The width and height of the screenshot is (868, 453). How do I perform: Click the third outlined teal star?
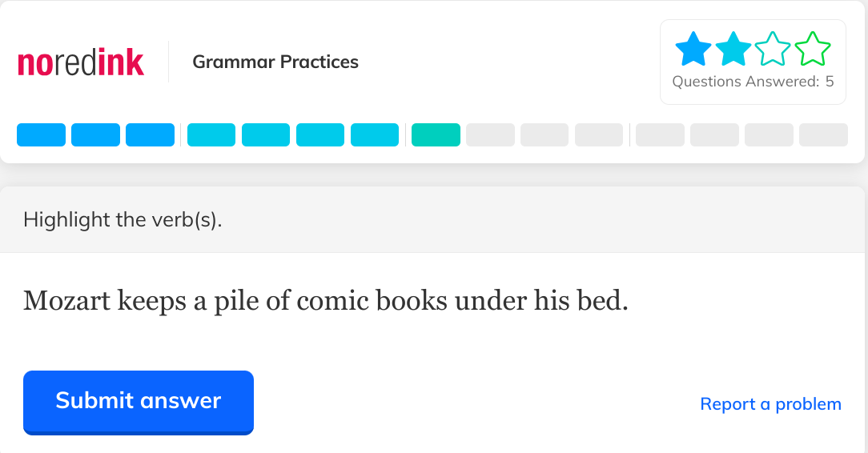pos(773,50)
